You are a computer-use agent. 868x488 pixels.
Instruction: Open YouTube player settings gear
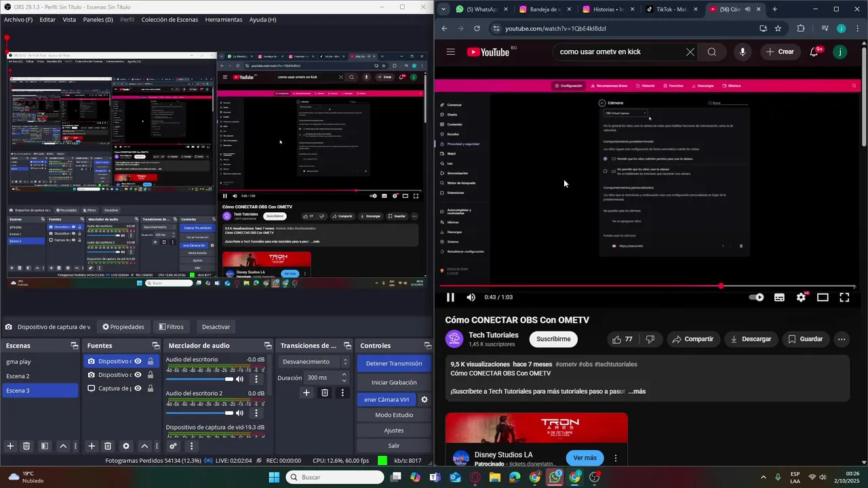point(801,297)
